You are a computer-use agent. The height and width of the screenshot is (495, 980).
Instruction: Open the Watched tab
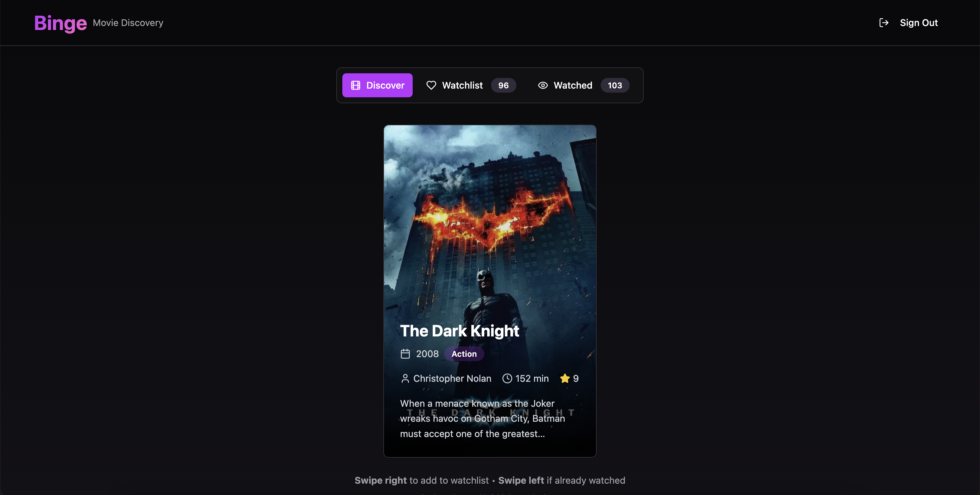pos(583,85)
